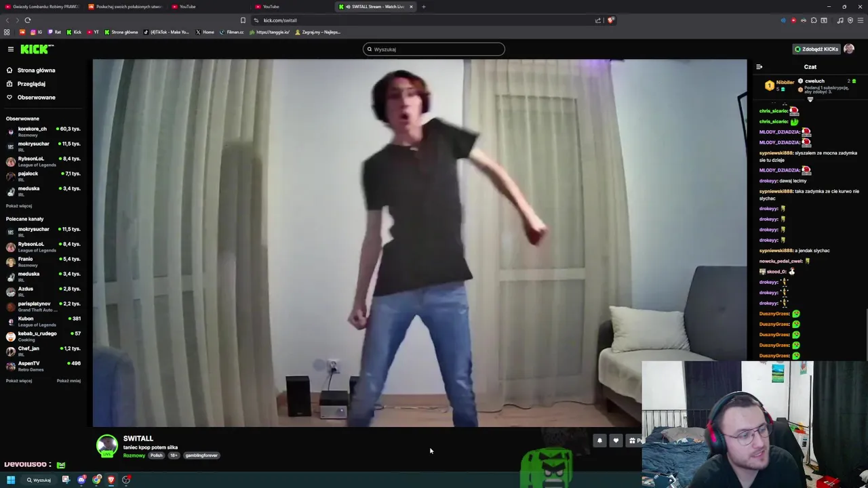Open recommended channel Azdus
Screen dimensions: 868x488
coord(43,291)
